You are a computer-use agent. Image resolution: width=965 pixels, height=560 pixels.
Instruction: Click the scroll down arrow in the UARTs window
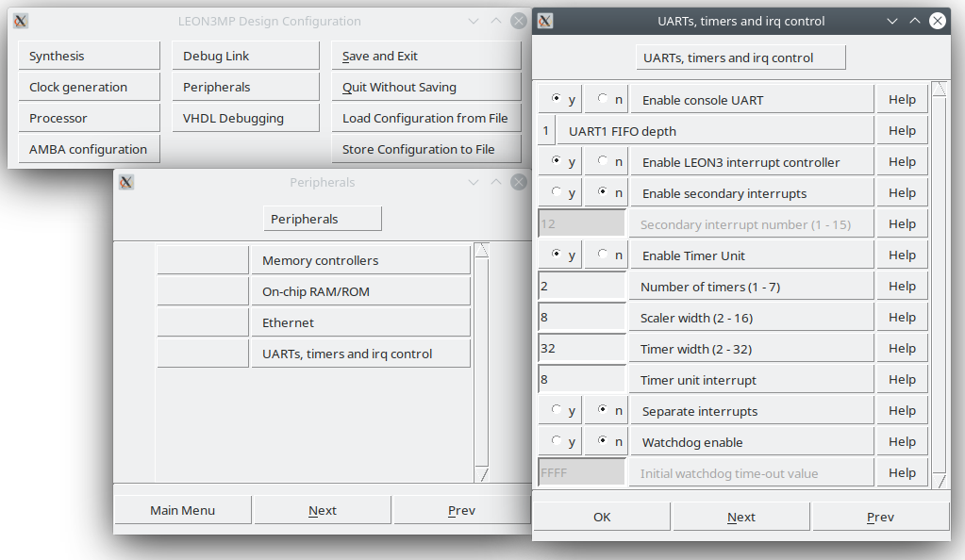click(x=940, y=481)
